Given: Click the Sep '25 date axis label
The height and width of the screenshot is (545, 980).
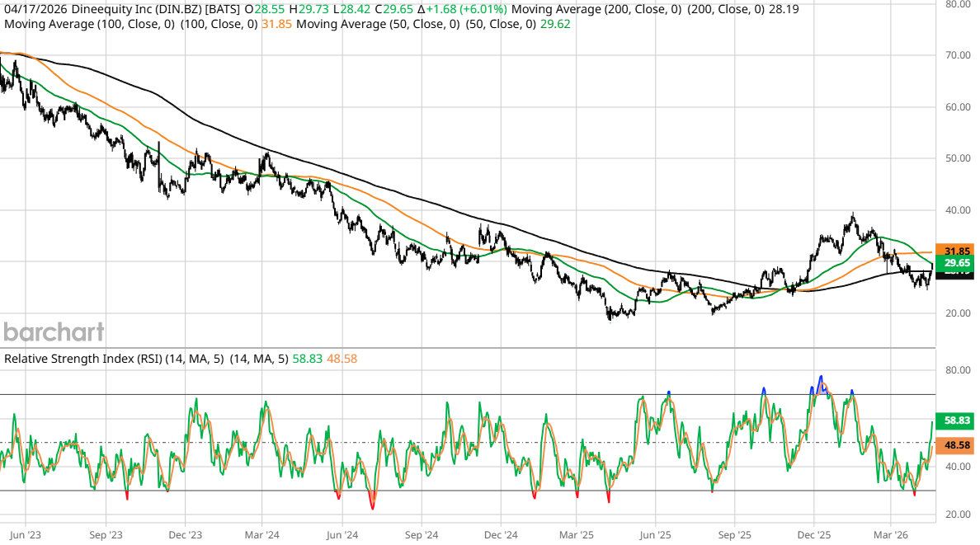Looking at the screenshot, I should click(x=735, y=535).
